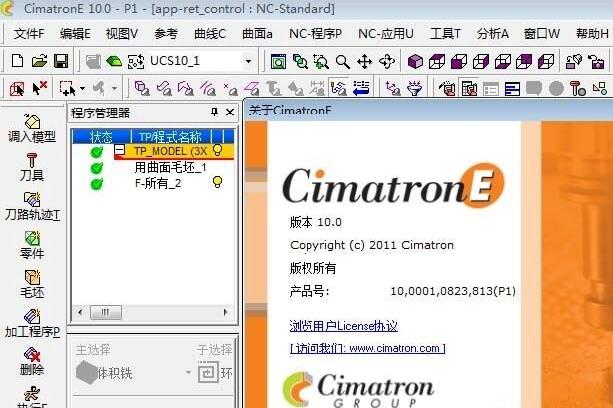613x408 pixels.
Task: Open the 帮助H menu
Action: [592, 34]
